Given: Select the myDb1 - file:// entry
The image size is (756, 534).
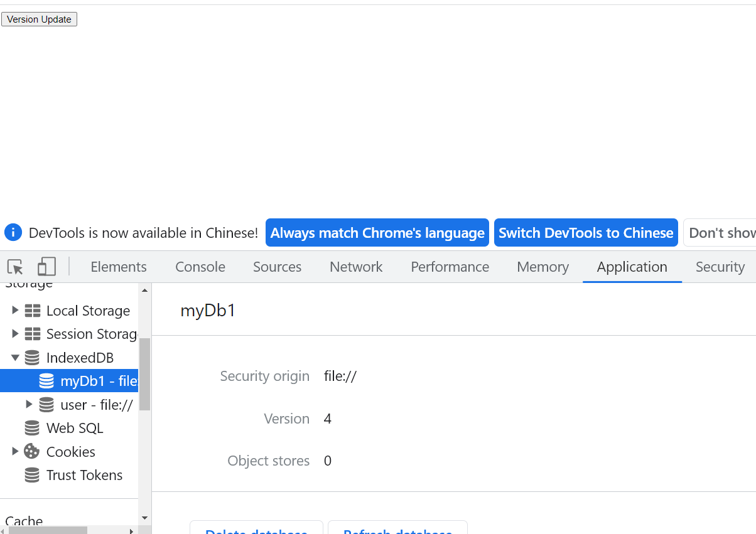Looking at the screenshot, I should click(69, 381).
